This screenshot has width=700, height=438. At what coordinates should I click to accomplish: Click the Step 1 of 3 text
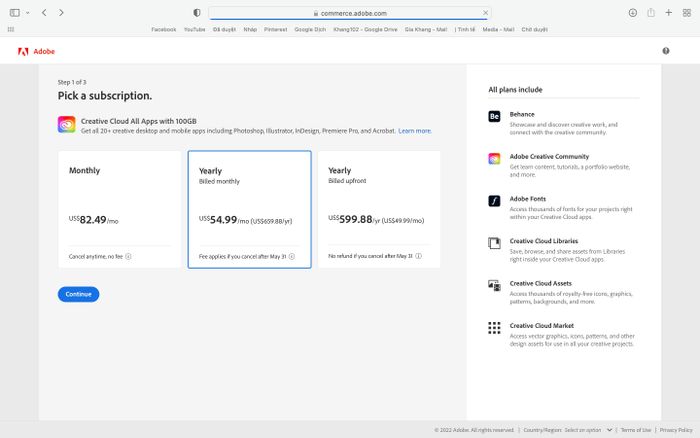point(72,82)
